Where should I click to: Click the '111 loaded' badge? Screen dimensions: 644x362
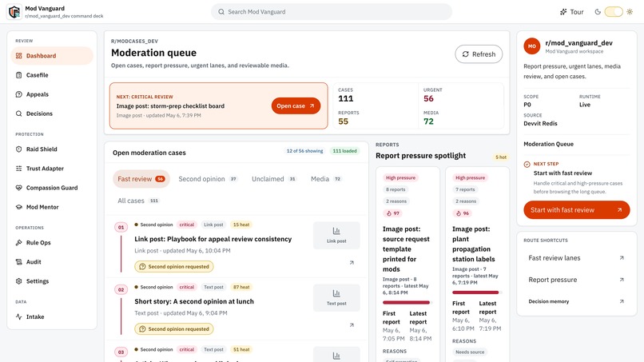coord(344,151)
